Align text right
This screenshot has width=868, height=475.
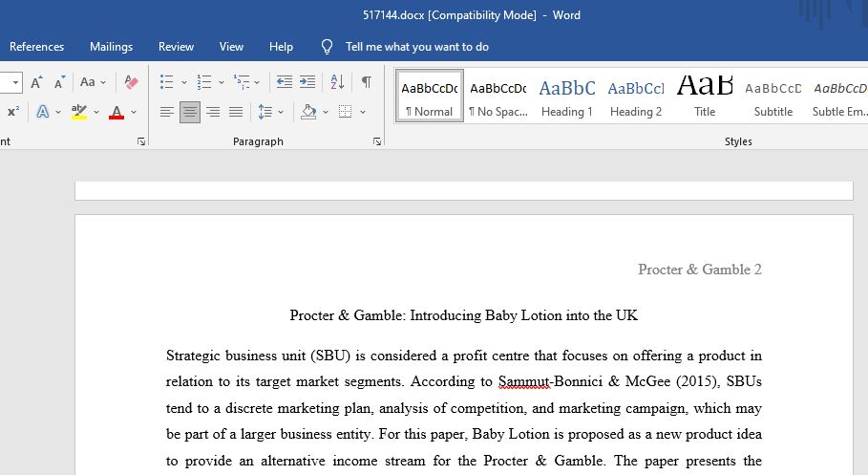click(x=213, y=112)
